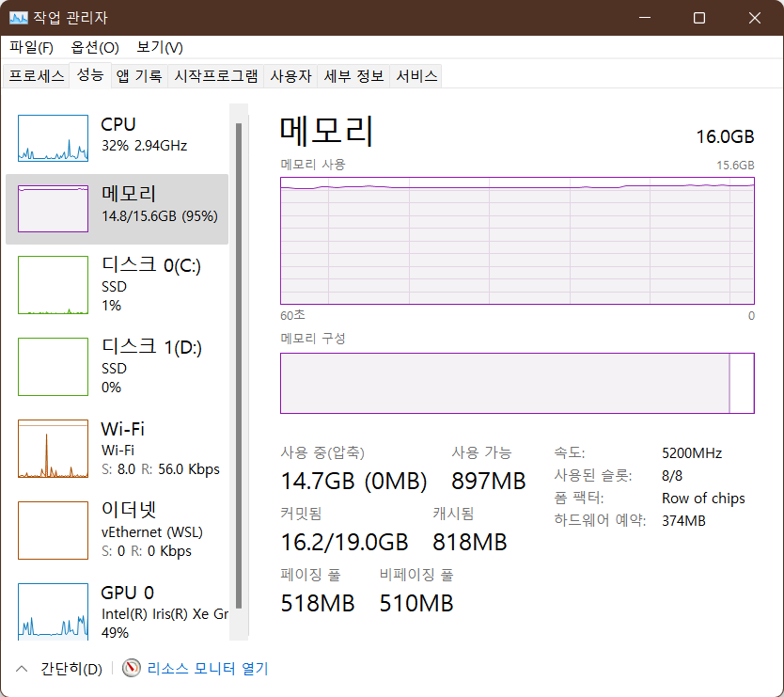Click the Wi-Fi S: 8.0 R: 56.0 Kbps text
The width and height of the screenshot is (784, 697).
pos(161,468)
